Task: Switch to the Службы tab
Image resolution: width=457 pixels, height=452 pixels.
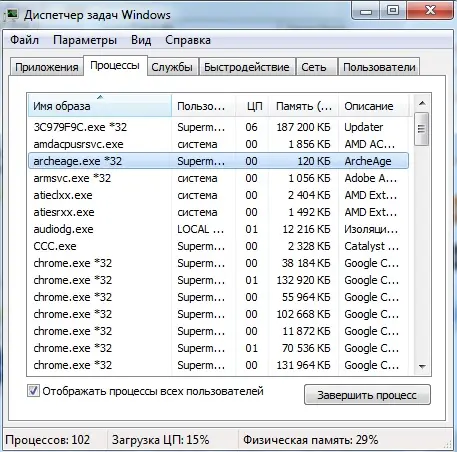Action: [172, 67]
